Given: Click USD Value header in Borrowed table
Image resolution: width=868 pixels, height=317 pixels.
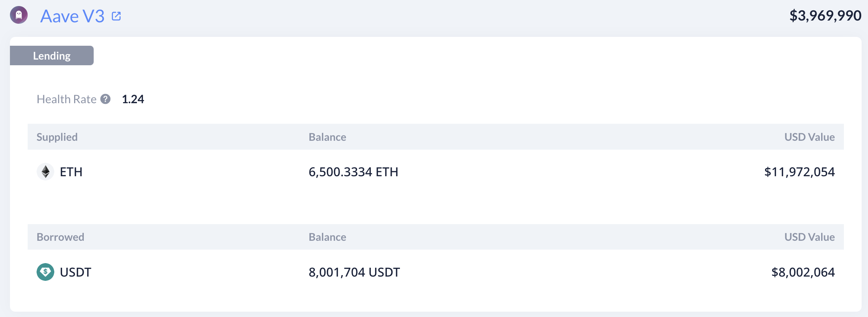Looking at the screenshot, I should (809, 237).
